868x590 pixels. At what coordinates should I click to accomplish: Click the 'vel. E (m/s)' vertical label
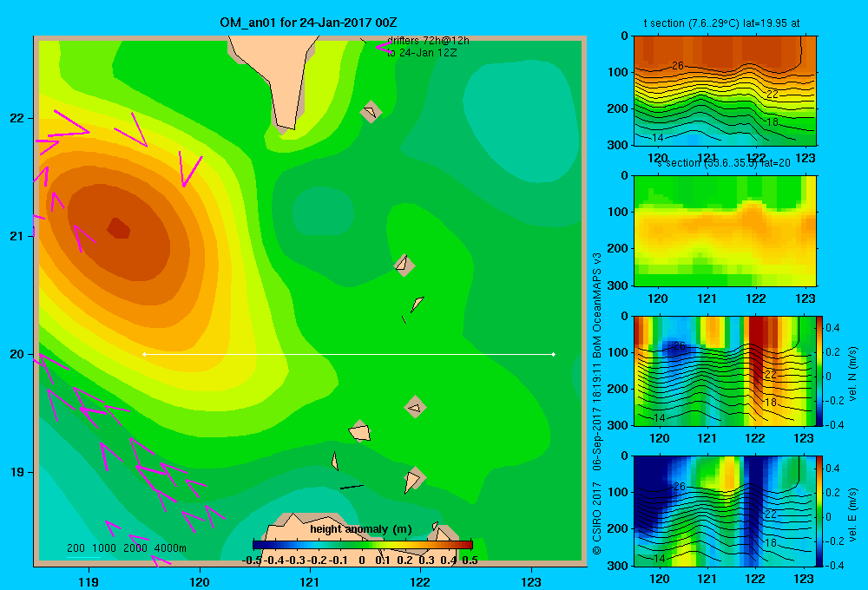[x=852, y=515]
